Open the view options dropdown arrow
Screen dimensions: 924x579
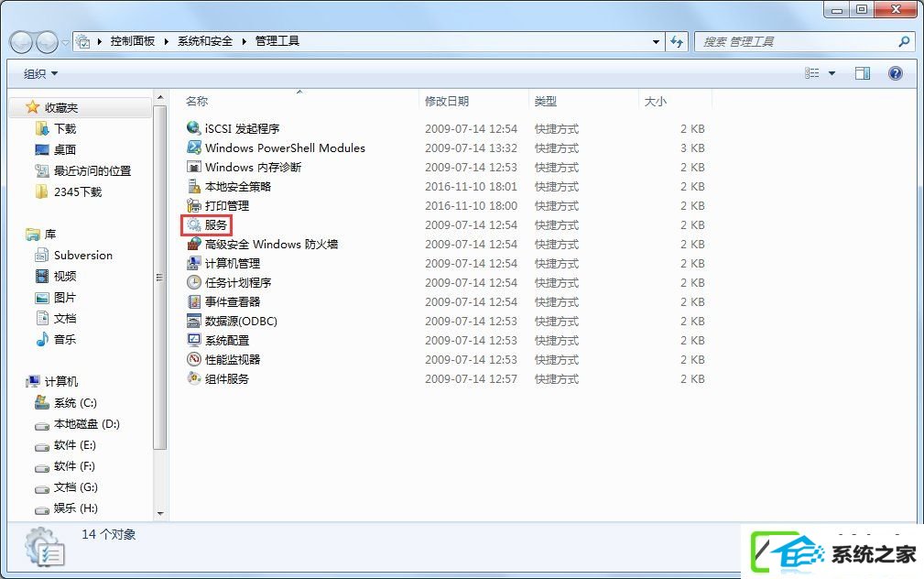click(x=832, y=73)
